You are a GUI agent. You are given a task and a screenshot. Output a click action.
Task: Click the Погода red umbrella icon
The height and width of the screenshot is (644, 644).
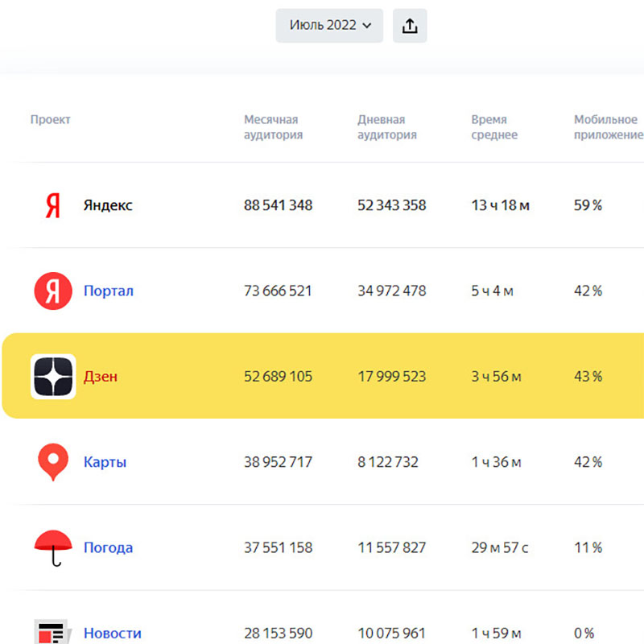53,547
